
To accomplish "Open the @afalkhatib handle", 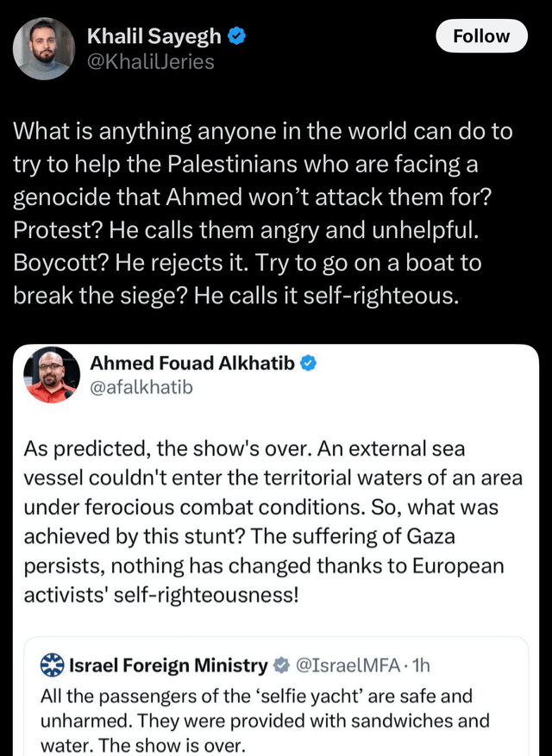I will click(x=141, y=388).
